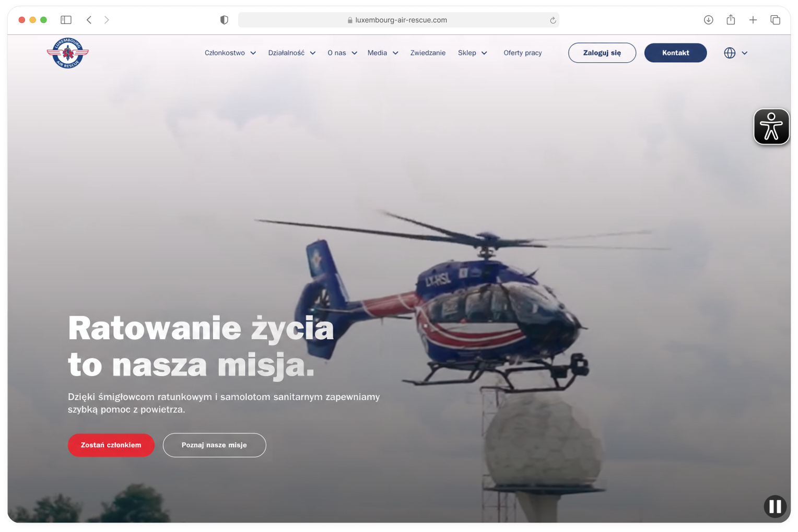Reload the page
798x532 pixels.
pos(553,20)
